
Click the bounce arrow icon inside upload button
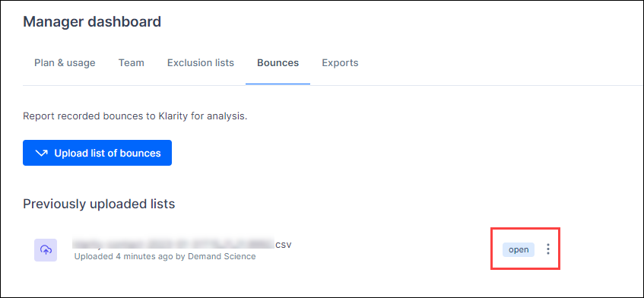[x=42, y=153]
